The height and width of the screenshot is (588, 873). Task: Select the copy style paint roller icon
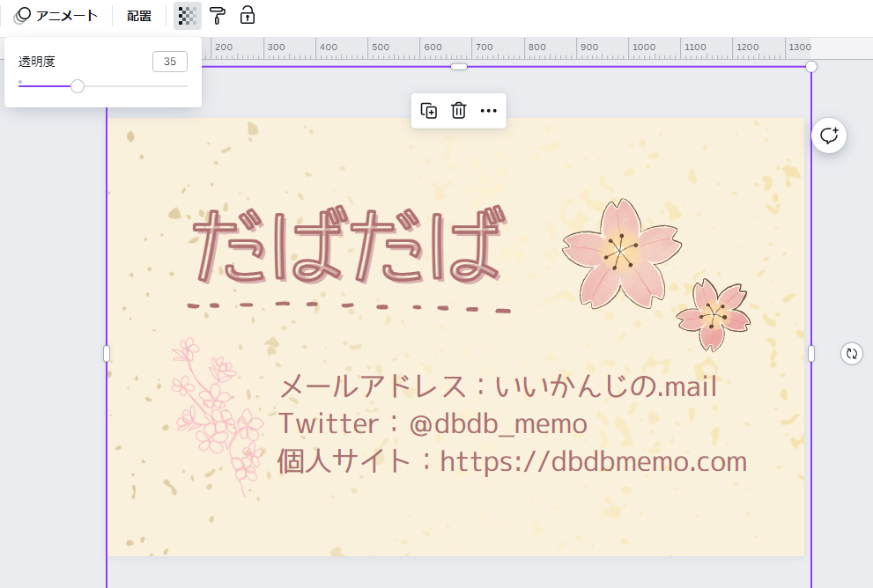[218, 16]
